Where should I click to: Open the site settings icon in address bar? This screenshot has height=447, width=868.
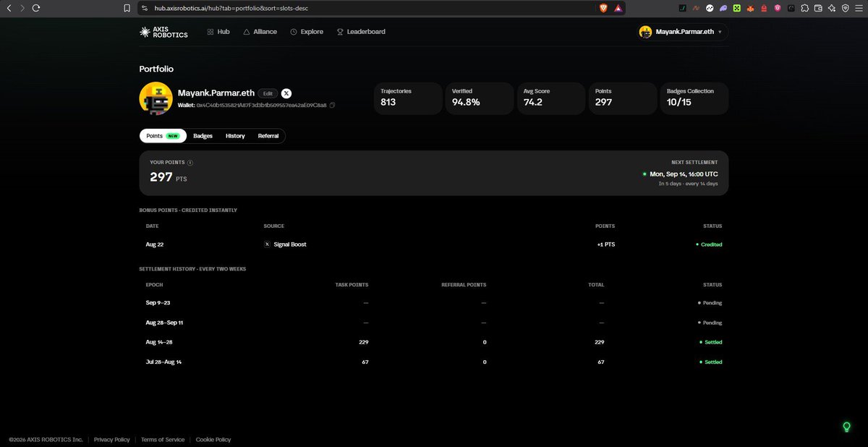coord(145,8)
